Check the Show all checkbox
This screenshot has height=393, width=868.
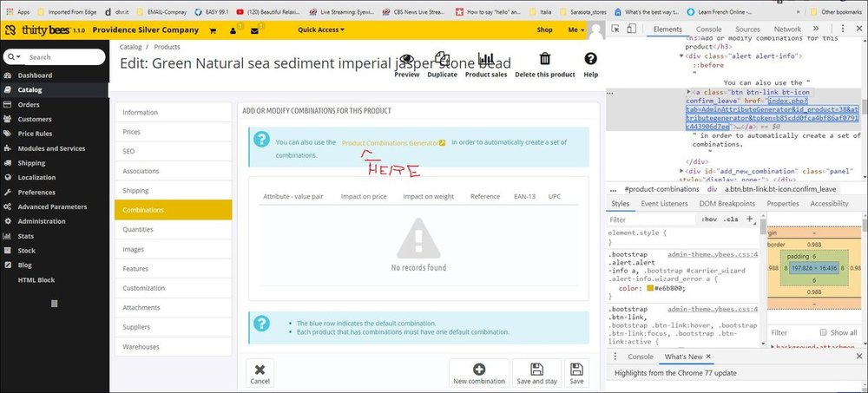click(x=823, y=332)
